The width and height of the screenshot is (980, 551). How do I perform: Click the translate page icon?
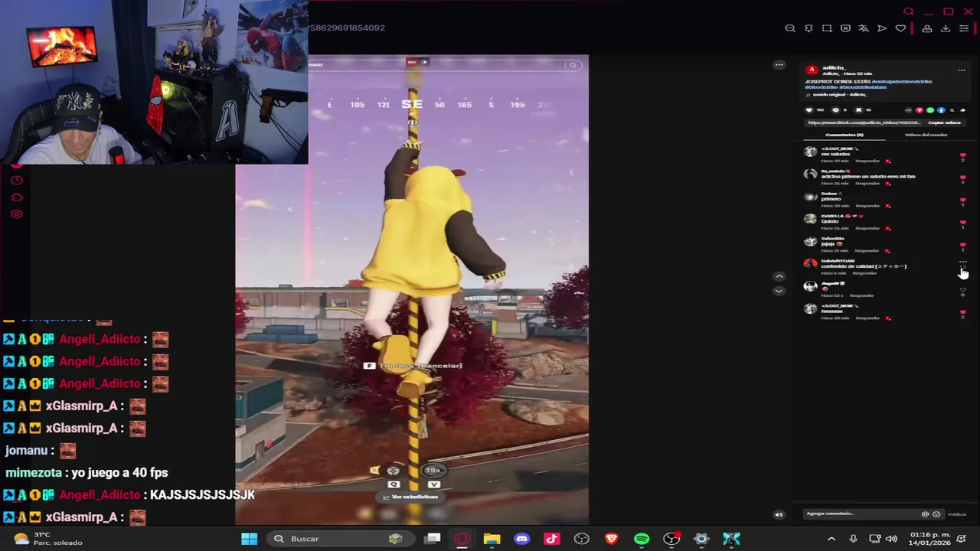point(864,28)
